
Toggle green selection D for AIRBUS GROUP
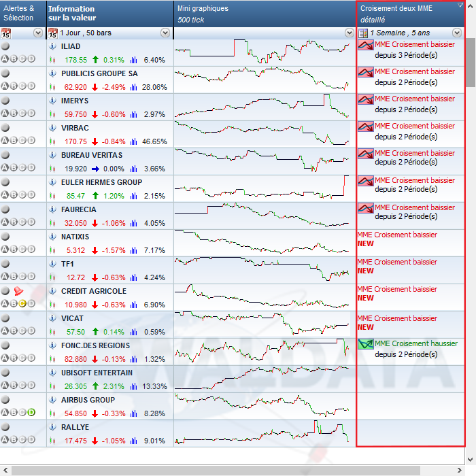click(x=31, y=412)
